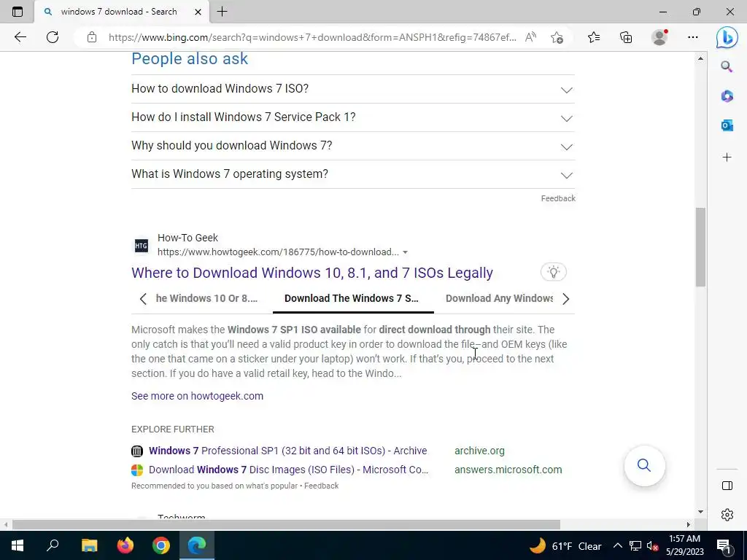The height and width of the screenshot is (560, 747).
Task: Click the horizontal scrollbar thumb
Action: pyautogui.click(x=286, y=524)
